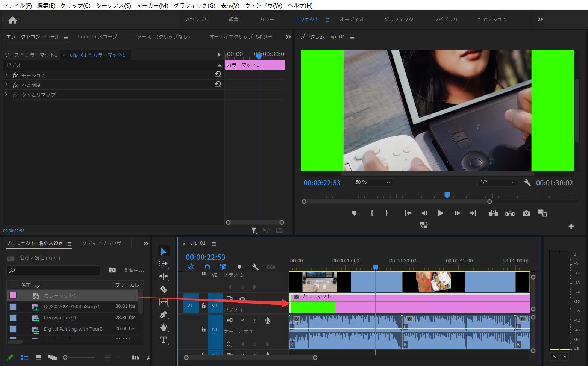Switch Project panel to list view

pos(24,357)
